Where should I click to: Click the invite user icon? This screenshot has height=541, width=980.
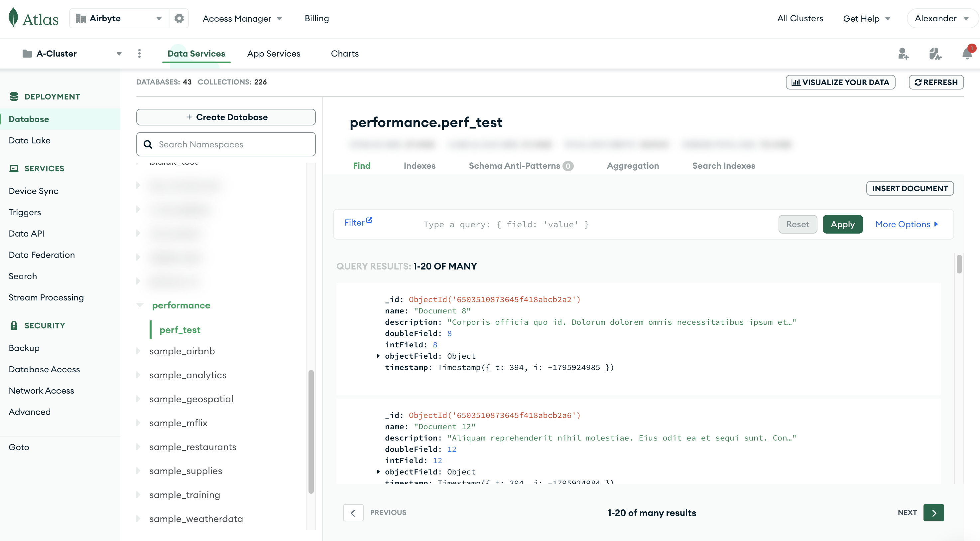[x=904, y=54]
